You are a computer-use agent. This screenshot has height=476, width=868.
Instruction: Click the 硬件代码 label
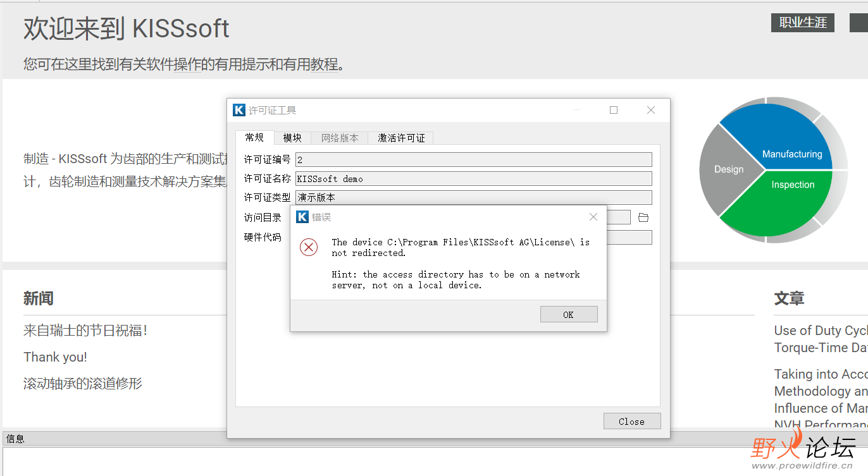[263, 237]
